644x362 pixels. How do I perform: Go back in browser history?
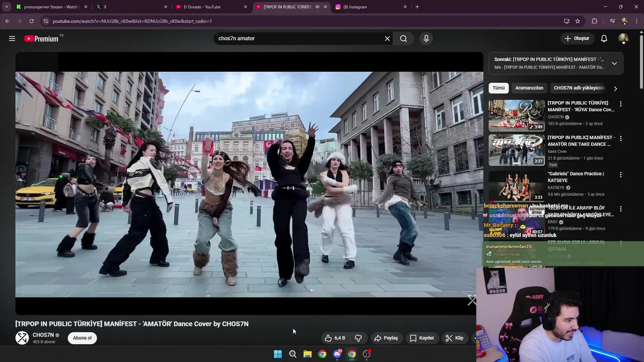[7, 21]
